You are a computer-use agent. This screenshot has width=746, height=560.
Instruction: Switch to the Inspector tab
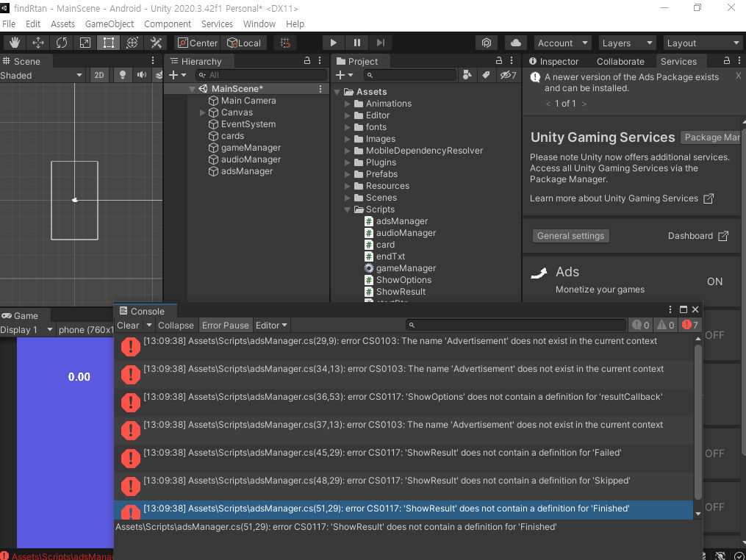tap(554, 62)
